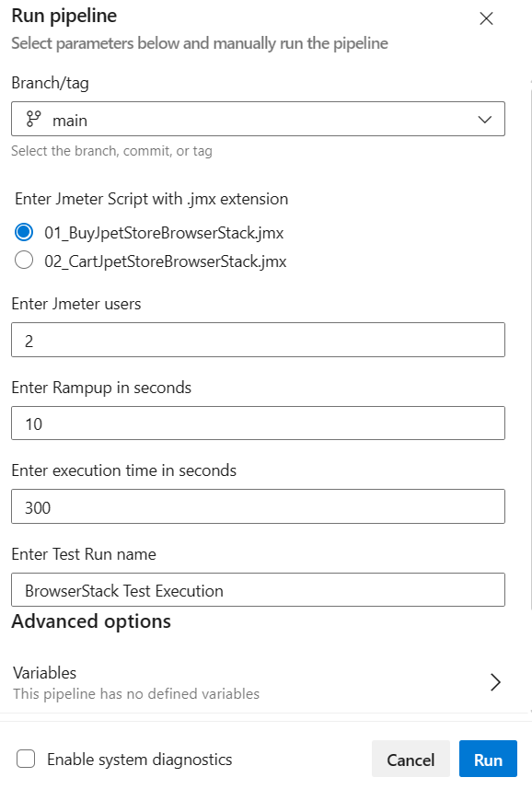Close the Run pipeline panel
Screen dimensions: 532x789
click(x=486, y=18)
